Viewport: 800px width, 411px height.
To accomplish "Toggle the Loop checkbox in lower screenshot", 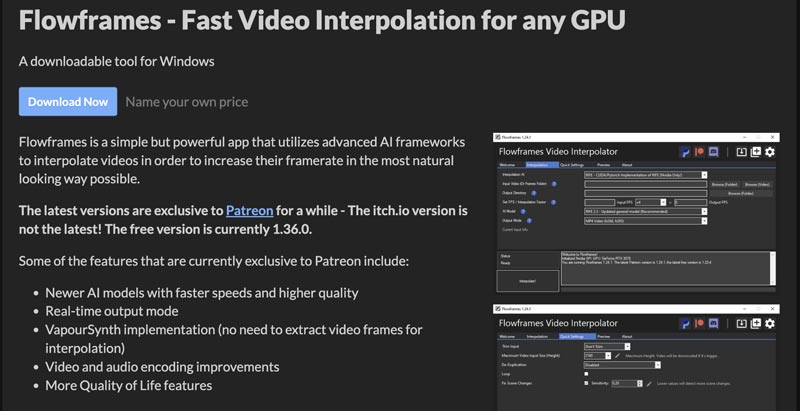I will click(586, 374).
